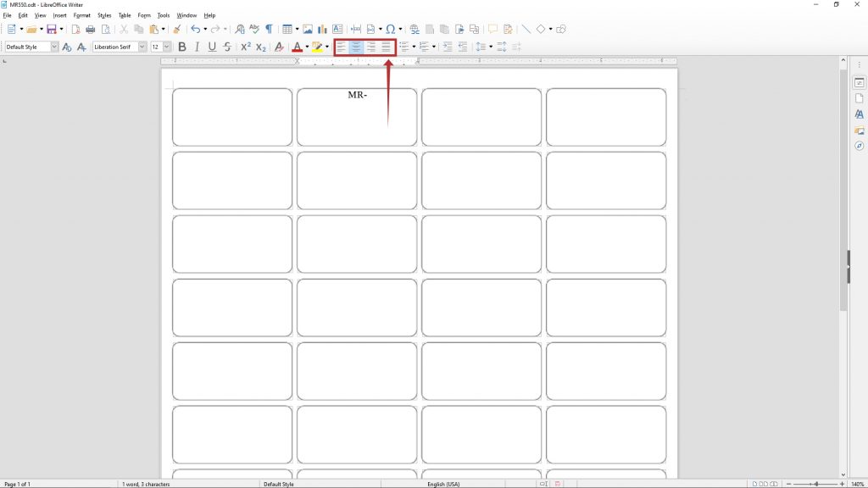Open the Tools menu
The width and height of the screenshot is (868, 488).
tap(164, 15)
